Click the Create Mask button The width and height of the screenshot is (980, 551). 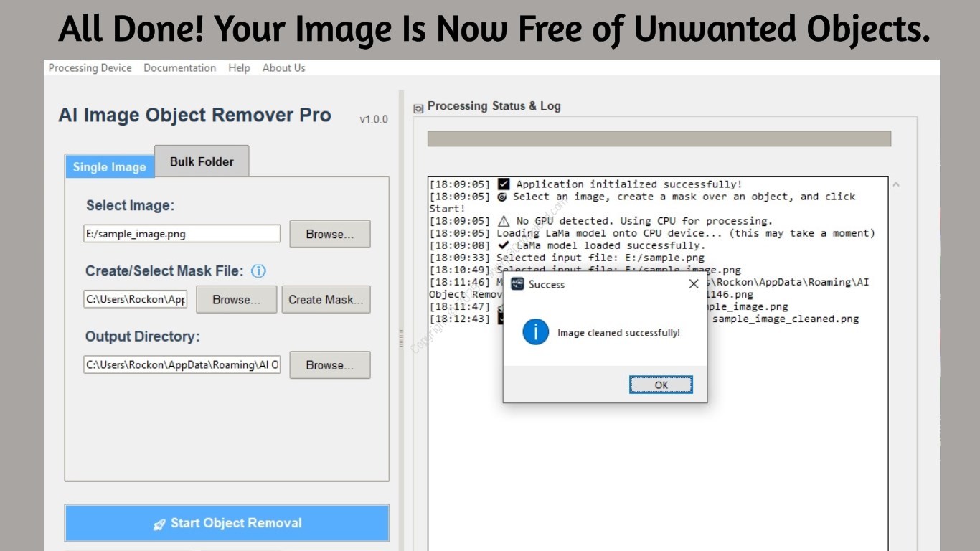tap(326, 300)
